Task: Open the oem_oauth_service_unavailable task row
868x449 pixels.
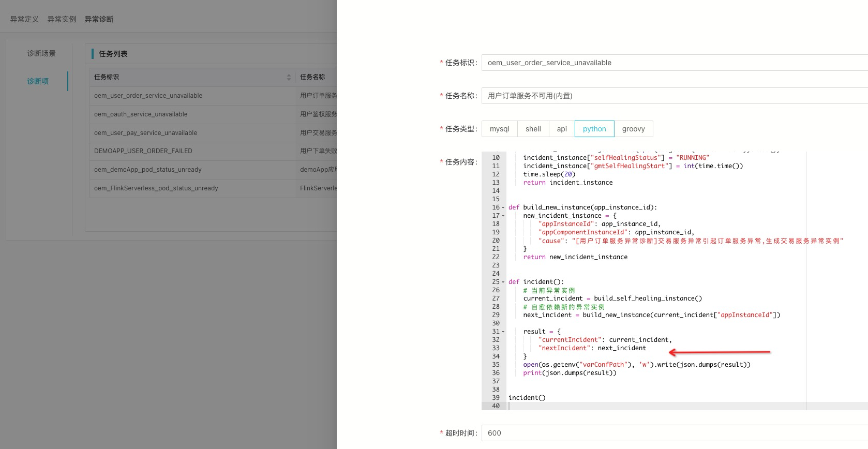Action: coord(141,114)
